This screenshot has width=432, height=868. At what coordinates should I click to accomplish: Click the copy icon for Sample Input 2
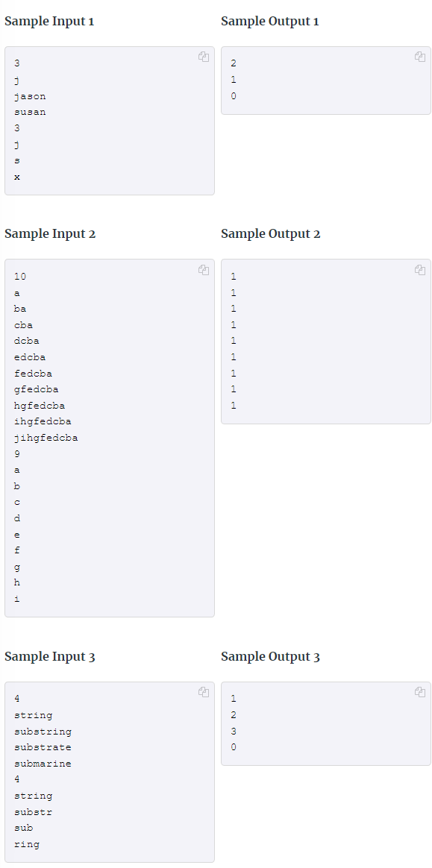[204, 270]
